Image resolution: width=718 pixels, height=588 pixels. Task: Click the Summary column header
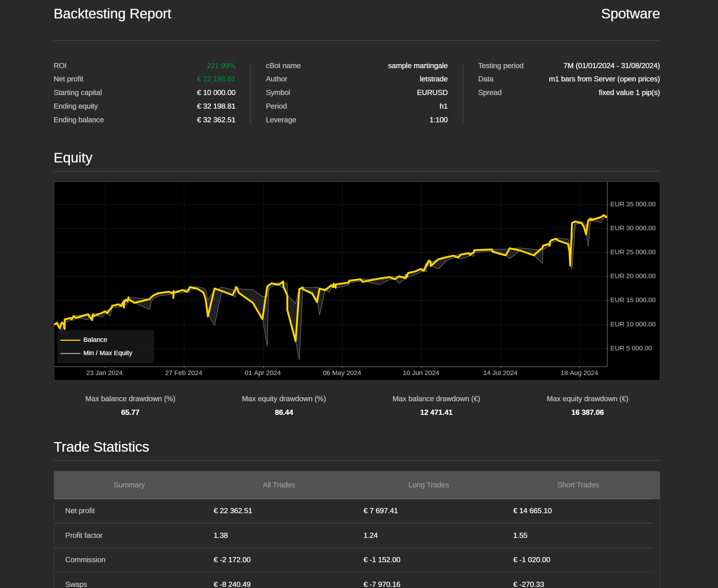click(129, 485)
